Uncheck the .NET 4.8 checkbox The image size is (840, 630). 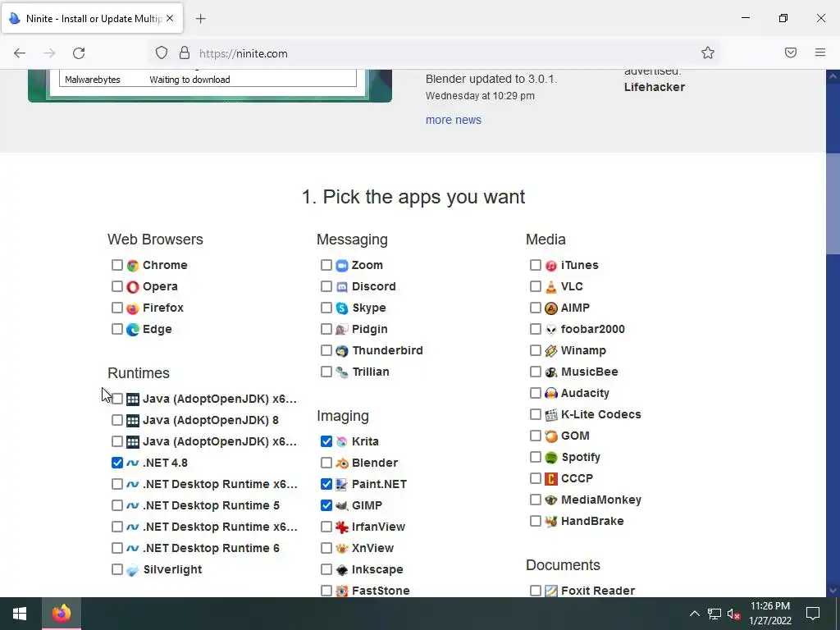click(116, 463)
